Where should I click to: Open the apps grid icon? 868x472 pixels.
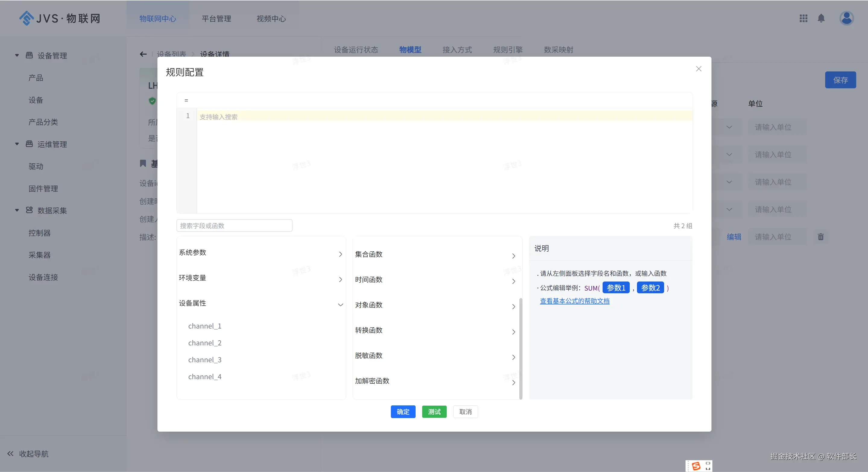click(x=803, y=18)
